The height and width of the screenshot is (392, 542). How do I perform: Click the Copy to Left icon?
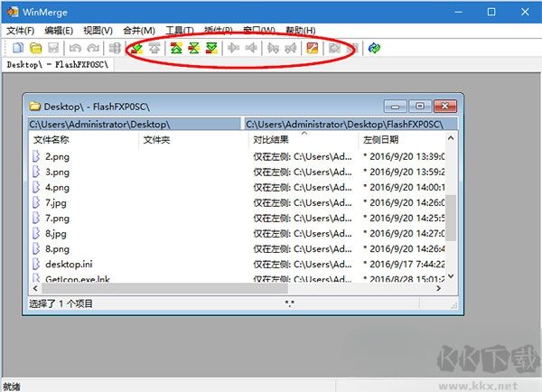[251, 48]
